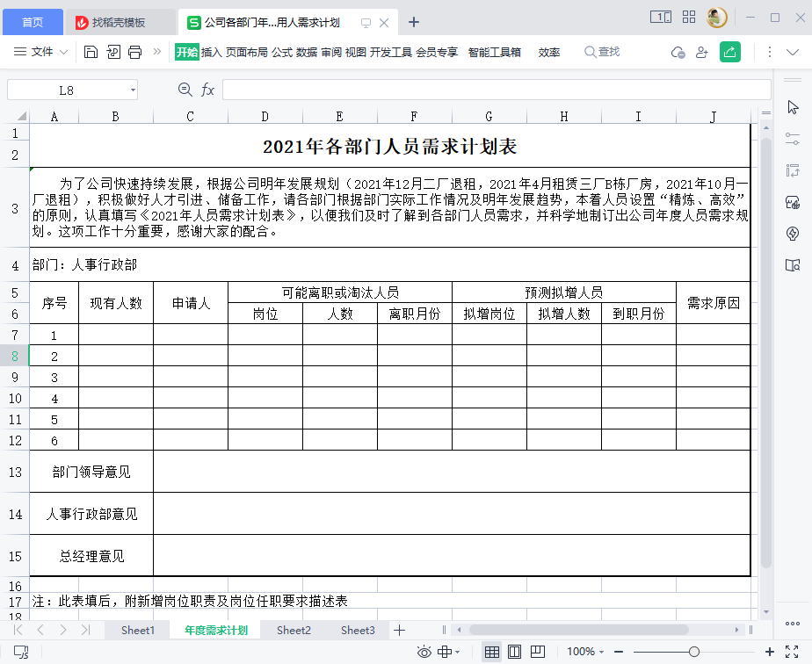812x664 pixels.
Task: Click the Save icon in toolbar
Action: coord(91,52)
